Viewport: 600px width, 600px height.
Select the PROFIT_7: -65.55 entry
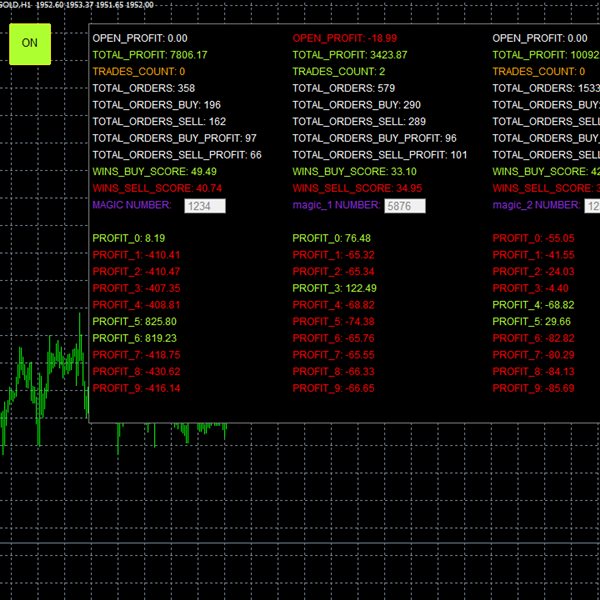(x=333, y=355)
